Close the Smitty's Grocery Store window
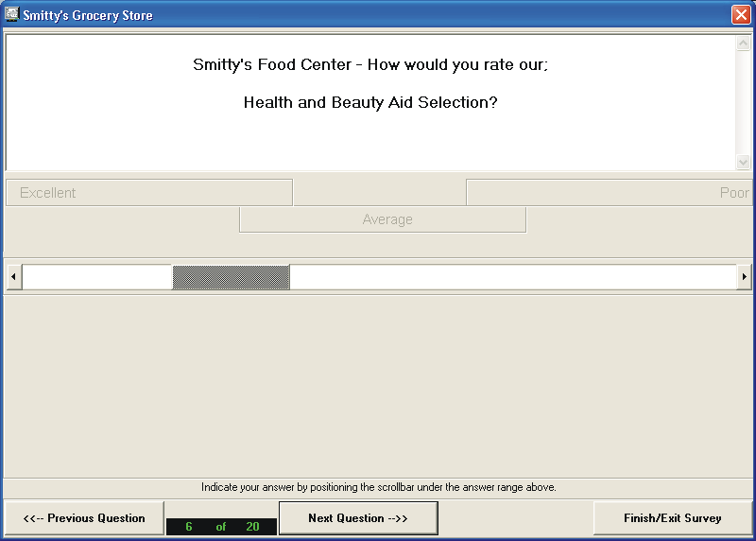Viewport: 756px width, 541px height. point(741,14)
